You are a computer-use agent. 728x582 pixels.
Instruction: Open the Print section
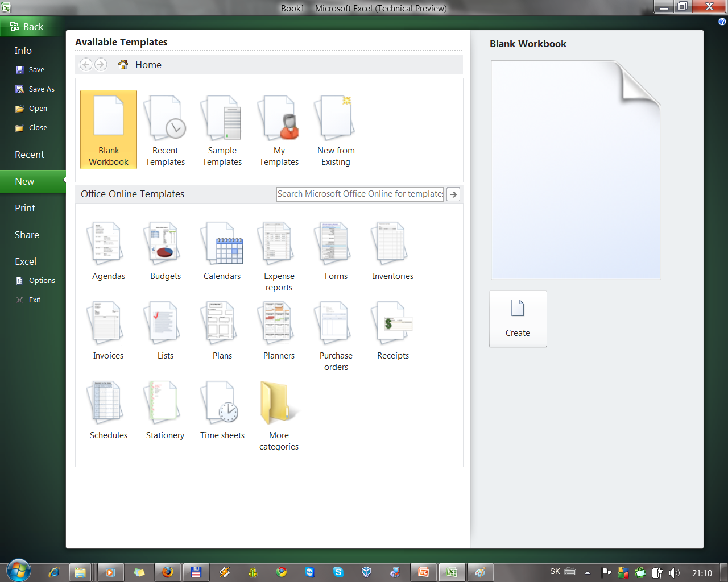(25, 208)
